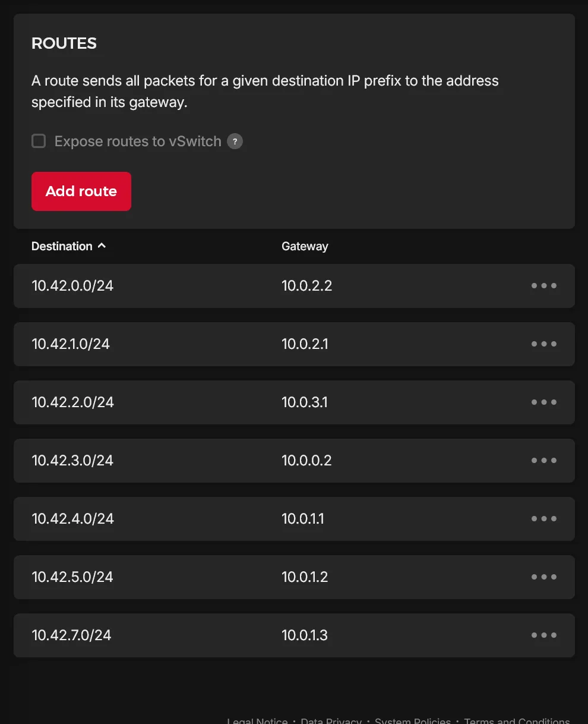The width and height of the screenshot is (588, 724).
Task: Open more actions for route 10.42.4.0/24
Action: 543,519
